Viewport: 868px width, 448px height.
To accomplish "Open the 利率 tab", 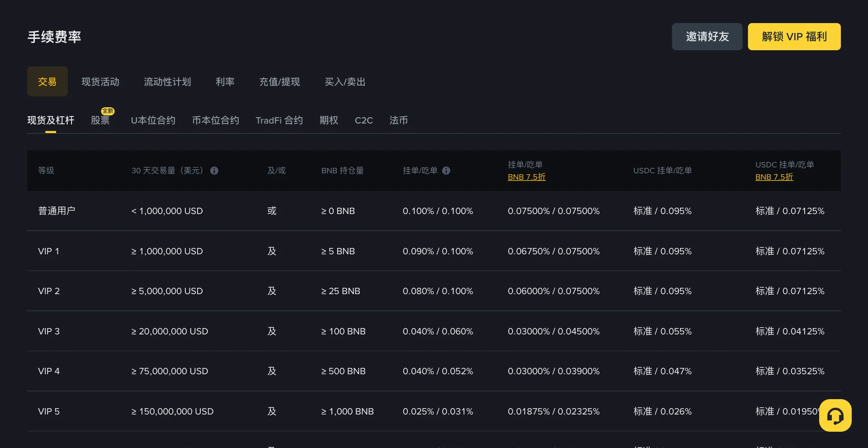I will pyautogui.click(x=225, y=82).
